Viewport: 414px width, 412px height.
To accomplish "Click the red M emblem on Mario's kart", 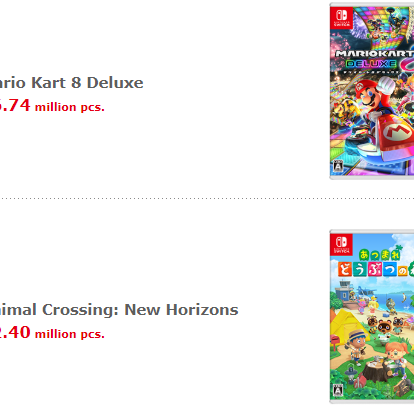I will (x=397, y=131).
